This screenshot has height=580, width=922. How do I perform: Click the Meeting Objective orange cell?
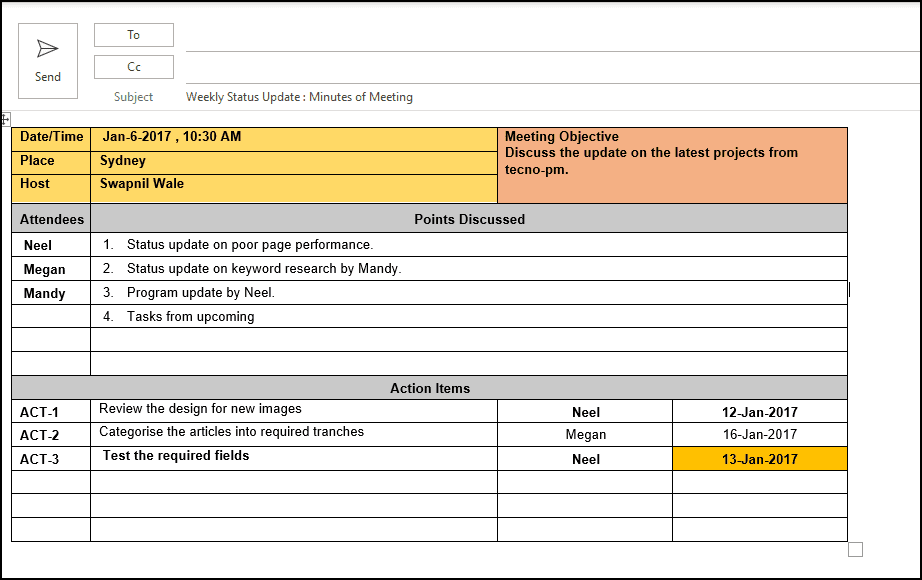670,163
